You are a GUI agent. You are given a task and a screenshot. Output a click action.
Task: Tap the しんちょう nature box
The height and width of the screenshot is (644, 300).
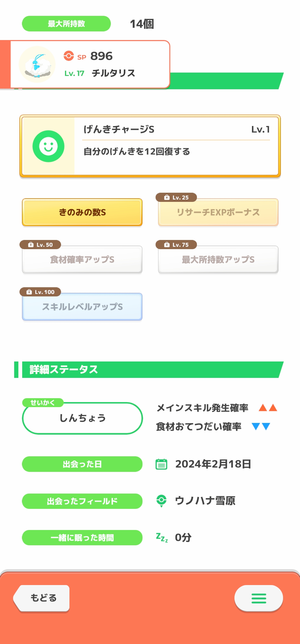click(82, 418)
